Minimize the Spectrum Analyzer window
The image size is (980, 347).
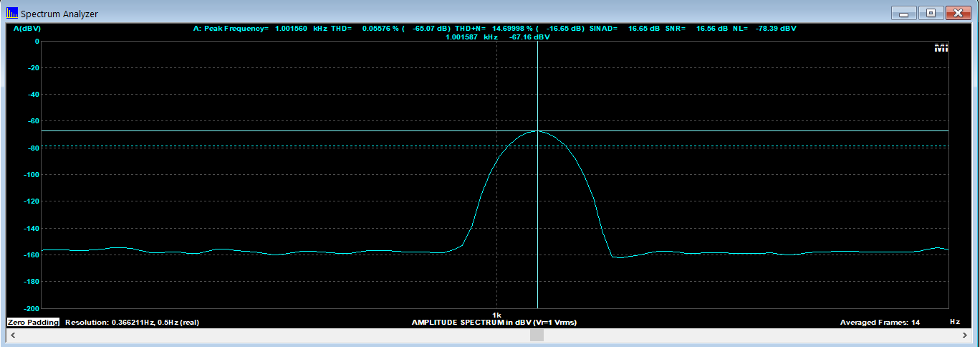pos(904,13)
